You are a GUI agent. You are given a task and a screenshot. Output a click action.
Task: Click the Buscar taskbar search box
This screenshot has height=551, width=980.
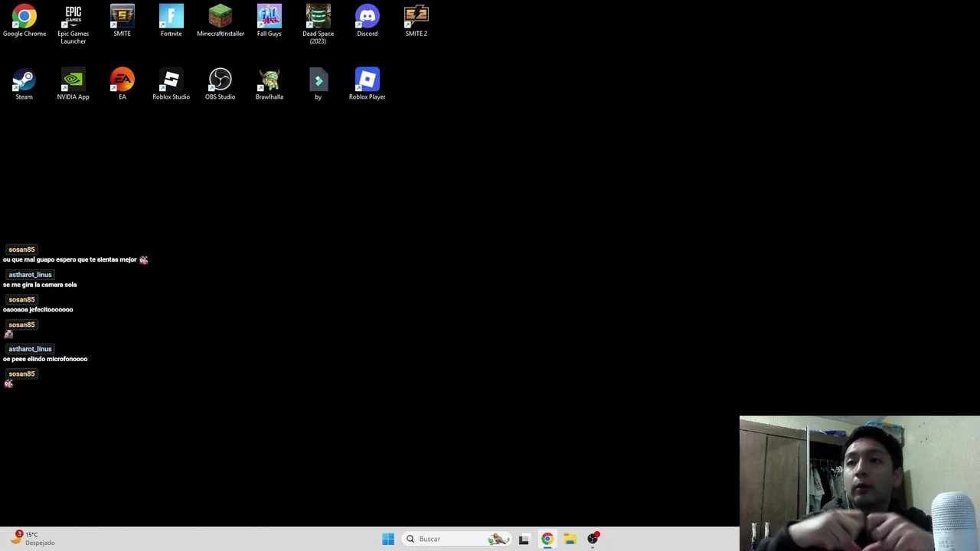tap(458, 539)
